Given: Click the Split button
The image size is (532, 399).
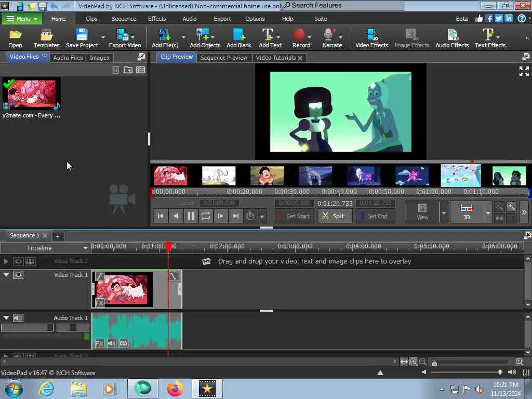Looking at the screenshot, I should (334, 216).
